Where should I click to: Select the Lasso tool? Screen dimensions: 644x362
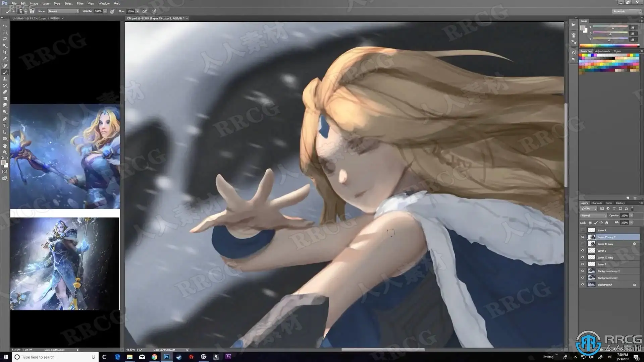click(x=5, y=39)
